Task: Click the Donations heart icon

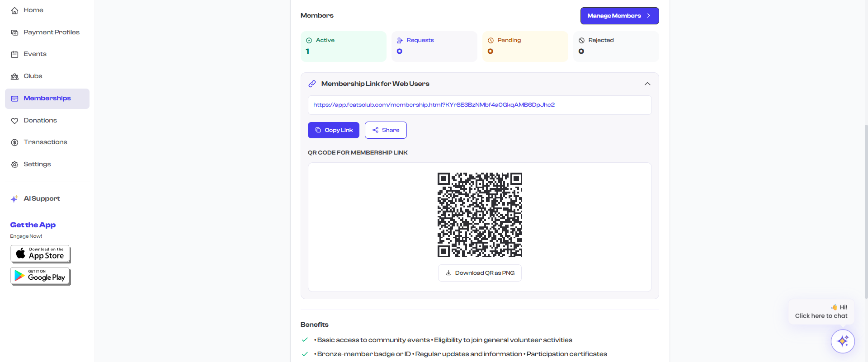Action: 14,121
